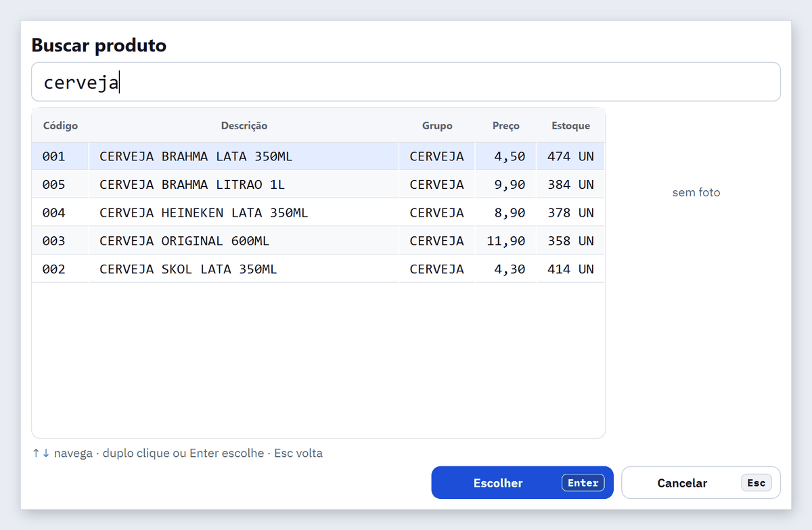Click the Grupo column header
Image resolution: width=812 pixels, height=530 pixels.
(x=437, y=125)
